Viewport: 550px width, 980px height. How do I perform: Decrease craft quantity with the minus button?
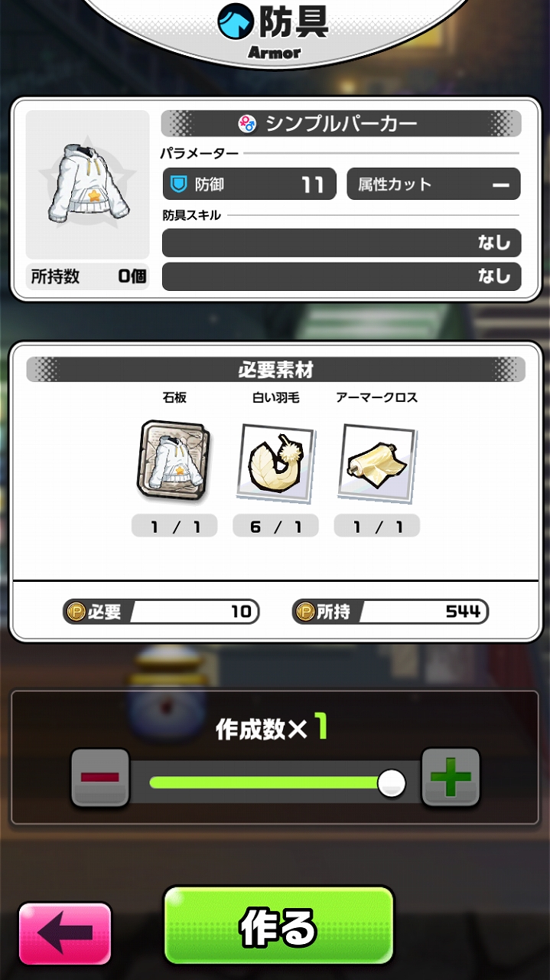[x=100, y=777]
